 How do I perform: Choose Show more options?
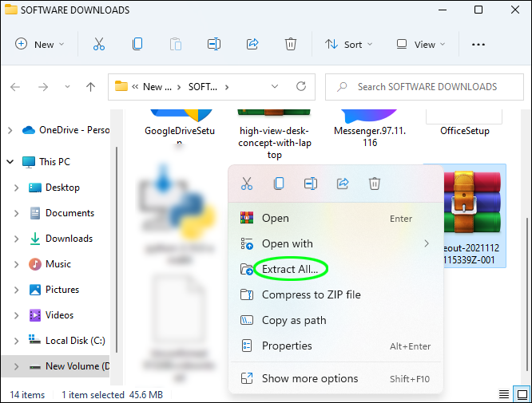click(x=335, y=378)
